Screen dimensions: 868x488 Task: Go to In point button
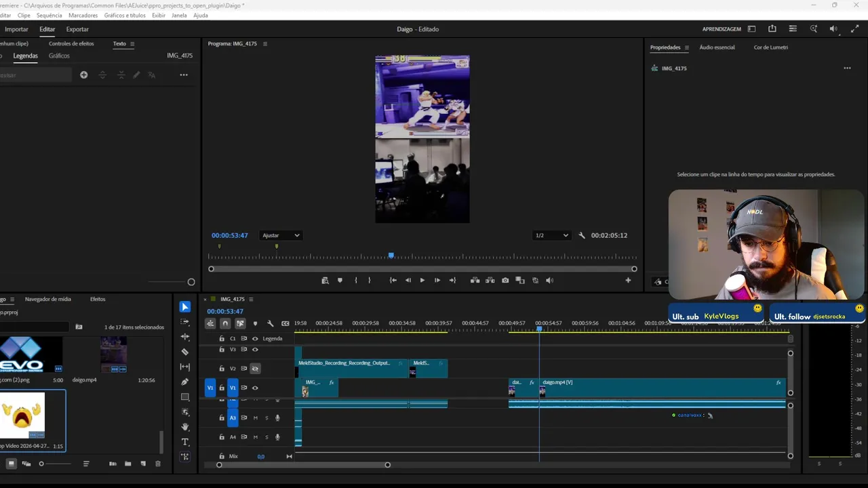tap(393, 280)
